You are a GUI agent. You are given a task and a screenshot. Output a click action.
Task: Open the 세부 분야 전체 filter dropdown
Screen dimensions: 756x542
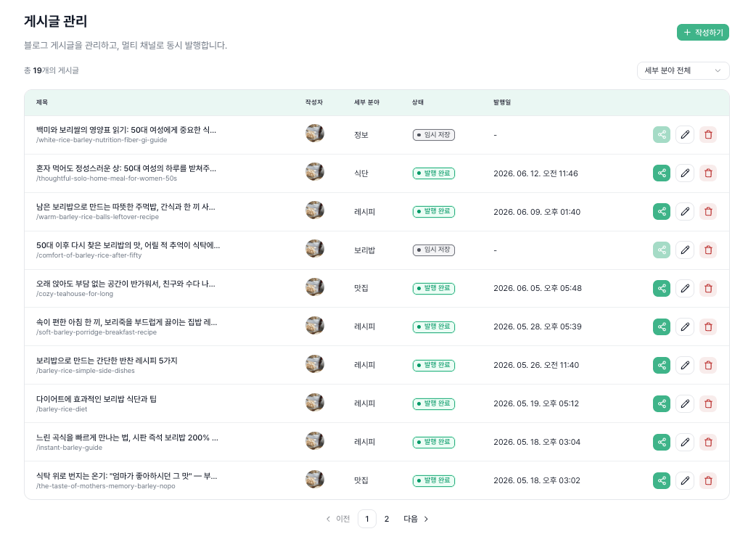683,70
